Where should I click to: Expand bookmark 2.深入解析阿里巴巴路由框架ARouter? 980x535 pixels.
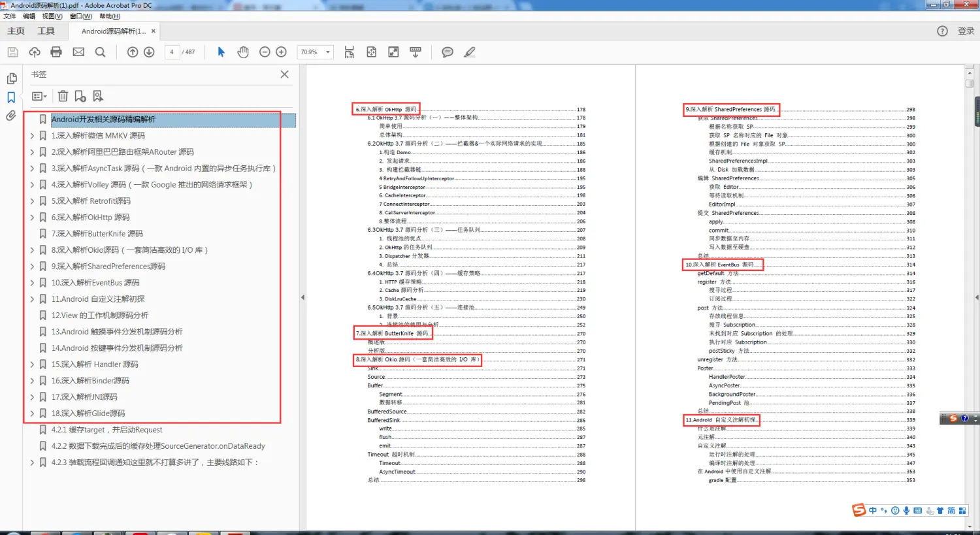pyautogui.click(x=32, y=152)
